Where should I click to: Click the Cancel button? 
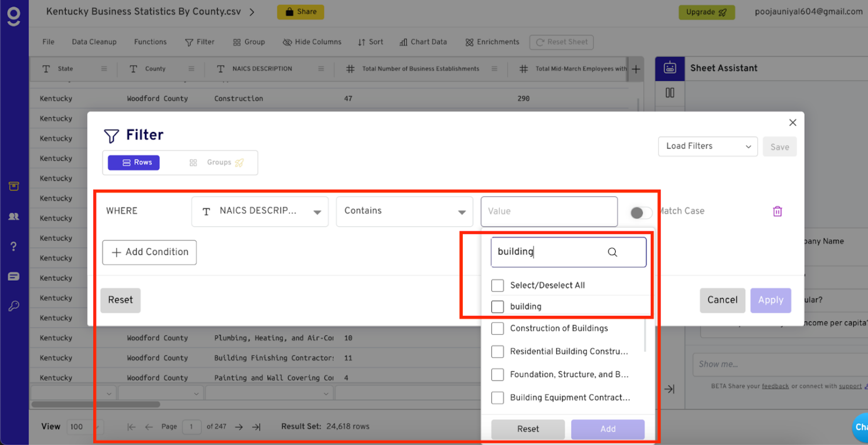[x=723, y=300]
